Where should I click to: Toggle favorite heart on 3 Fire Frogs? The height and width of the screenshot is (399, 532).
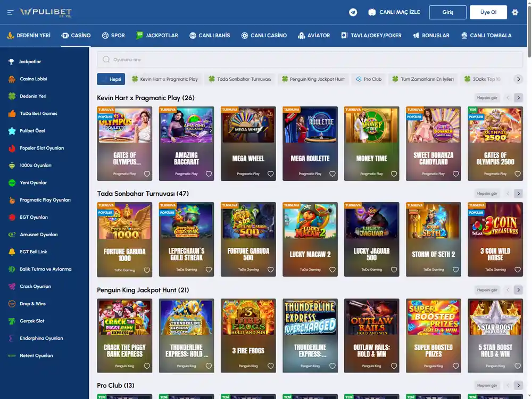[270, 366]
